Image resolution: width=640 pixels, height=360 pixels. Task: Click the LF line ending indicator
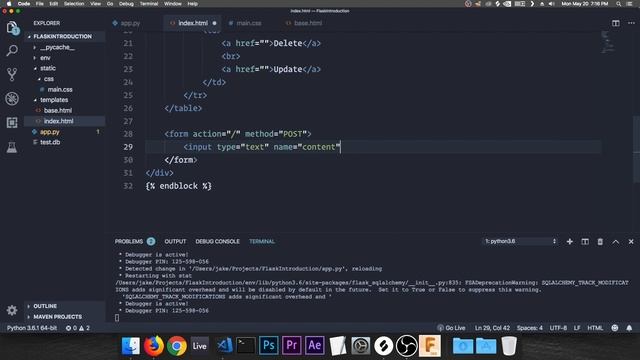577,328
